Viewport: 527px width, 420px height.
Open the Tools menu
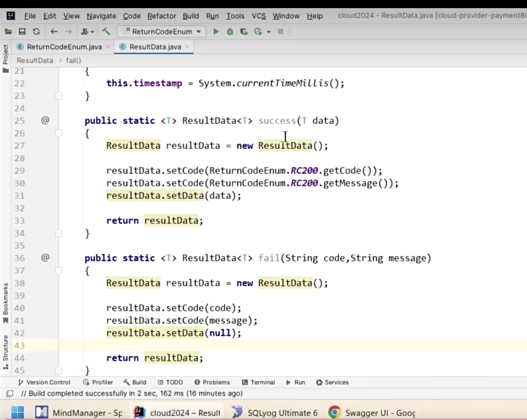[235, 16]
